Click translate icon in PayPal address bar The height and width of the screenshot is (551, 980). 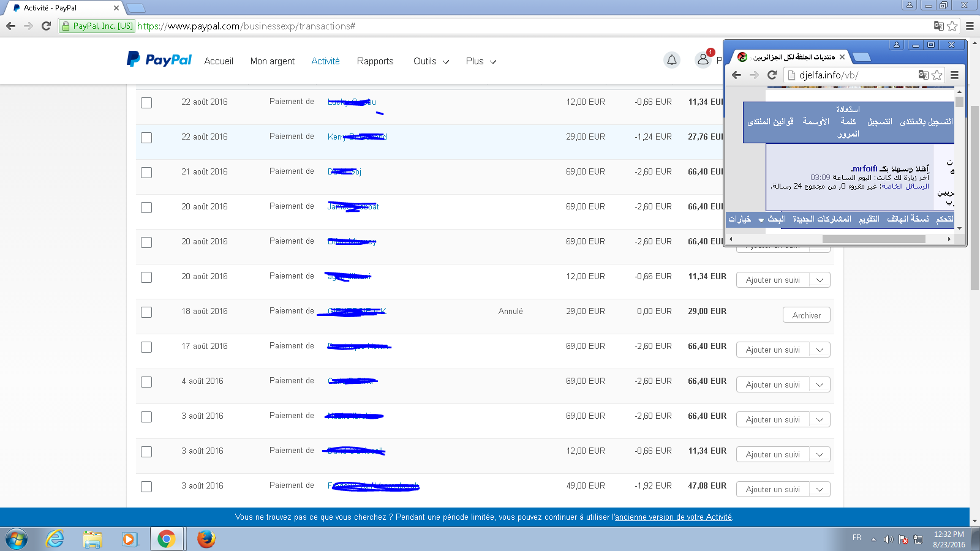click(x=938, y=26)
